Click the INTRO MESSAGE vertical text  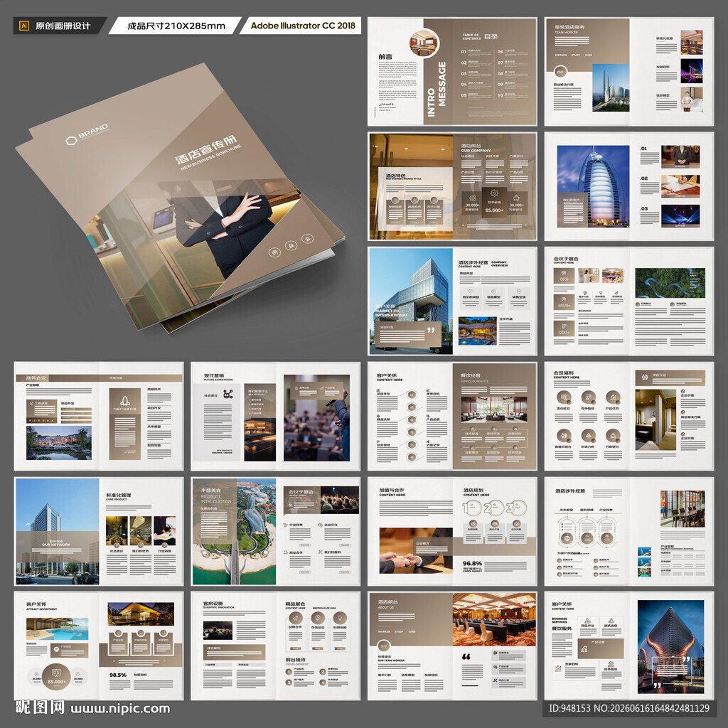437,89
